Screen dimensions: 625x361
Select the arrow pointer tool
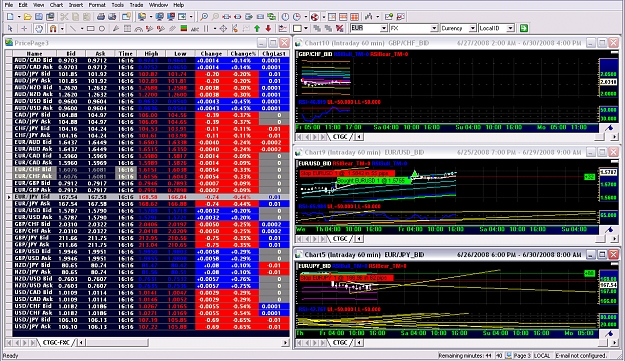tap(10, 28)
